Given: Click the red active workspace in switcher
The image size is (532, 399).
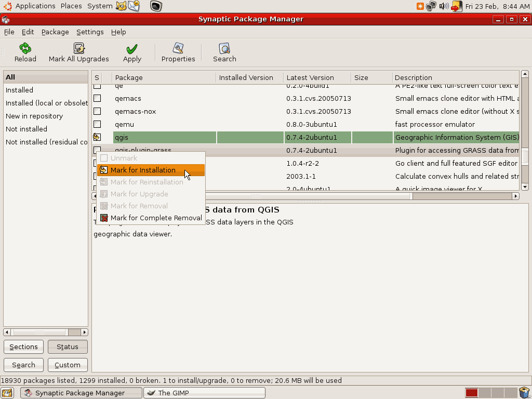Looking at the screenshot, I should (472, 393).
